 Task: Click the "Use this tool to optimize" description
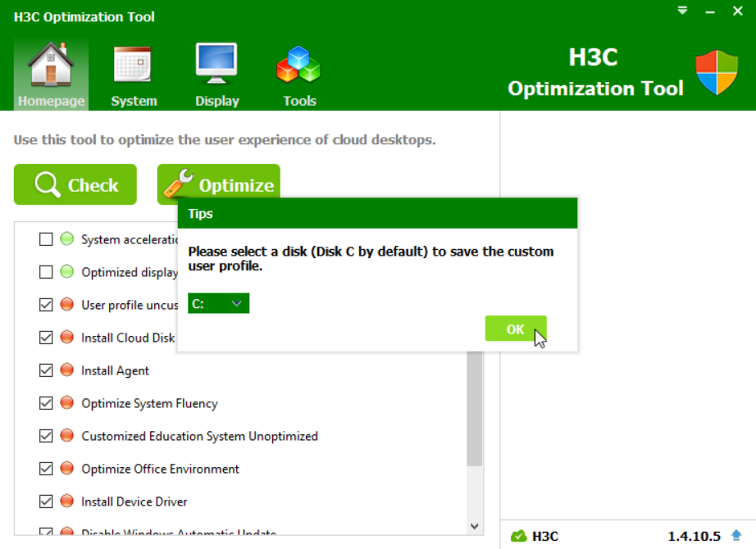point(225,140)
